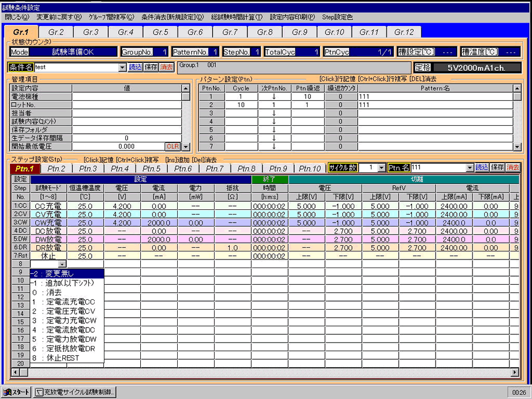Select '0 : 消去' option

tap(67, 292)
